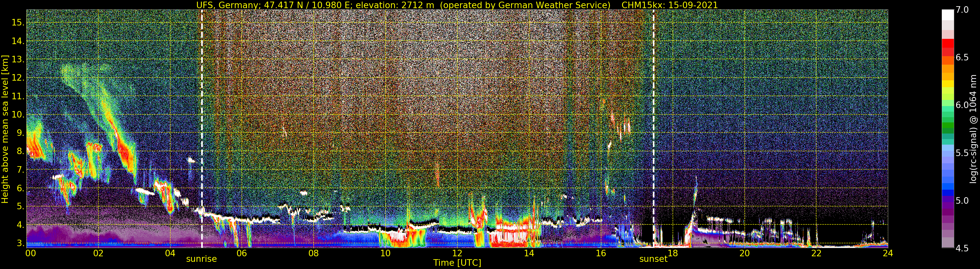This screenshot has width=980, height=269.
Task: Click the '3.' height axis tick label
Action: click(20, 243)
